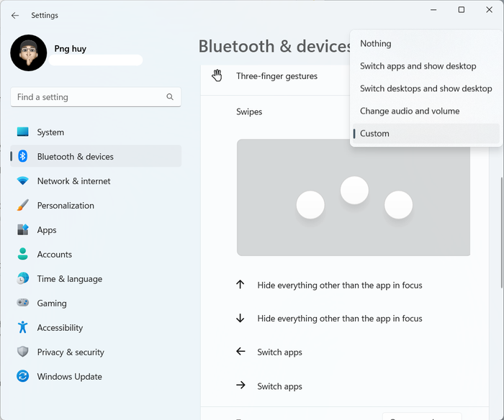The width and height of the screenshot is (504, 420).
Task: Go to Network & internet label
Action: tap(73, 181)
